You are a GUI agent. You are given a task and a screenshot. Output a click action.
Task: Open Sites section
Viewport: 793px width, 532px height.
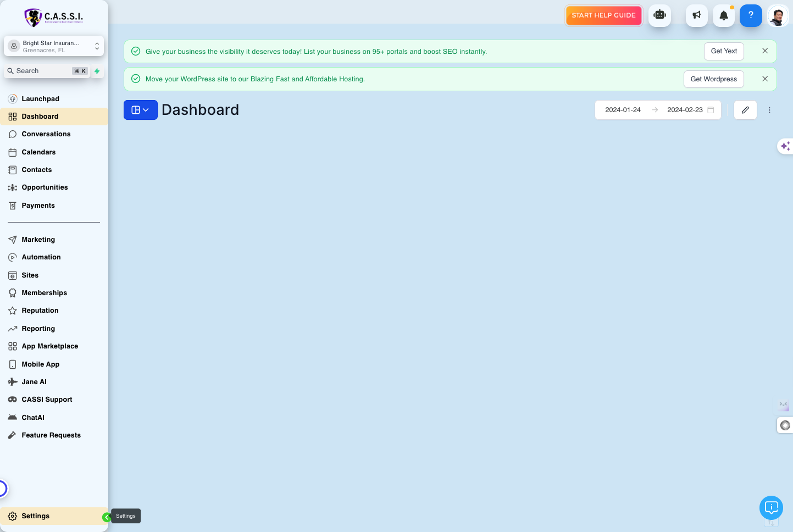pos(54,275)
